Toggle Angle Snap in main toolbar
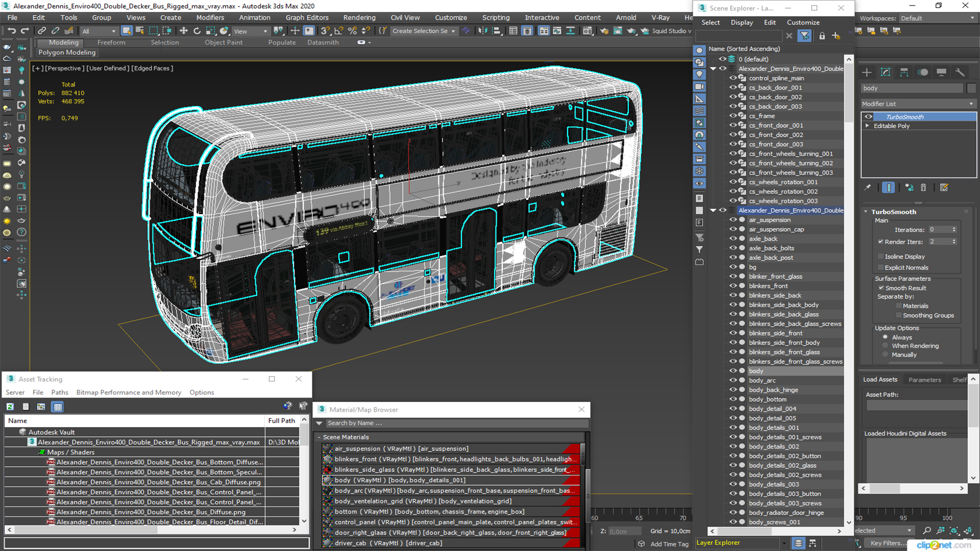The image size is (980, 551). point(338,31)
